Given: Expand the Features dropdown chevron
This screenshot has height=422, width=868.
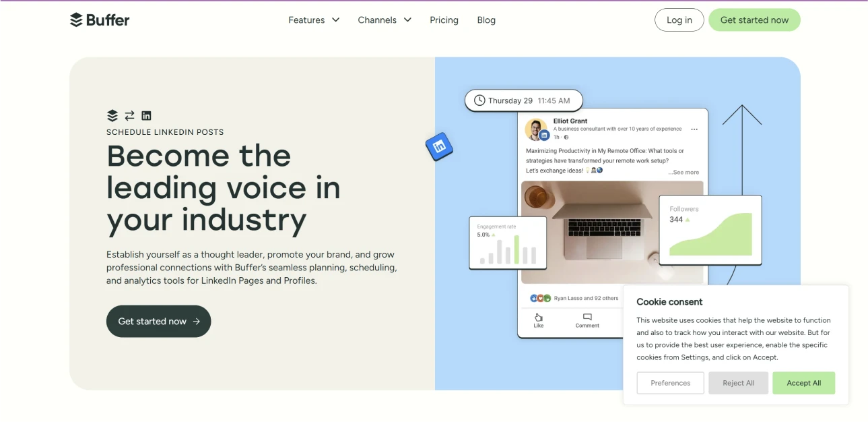Looking at the screenshot, I should point(335,20).
